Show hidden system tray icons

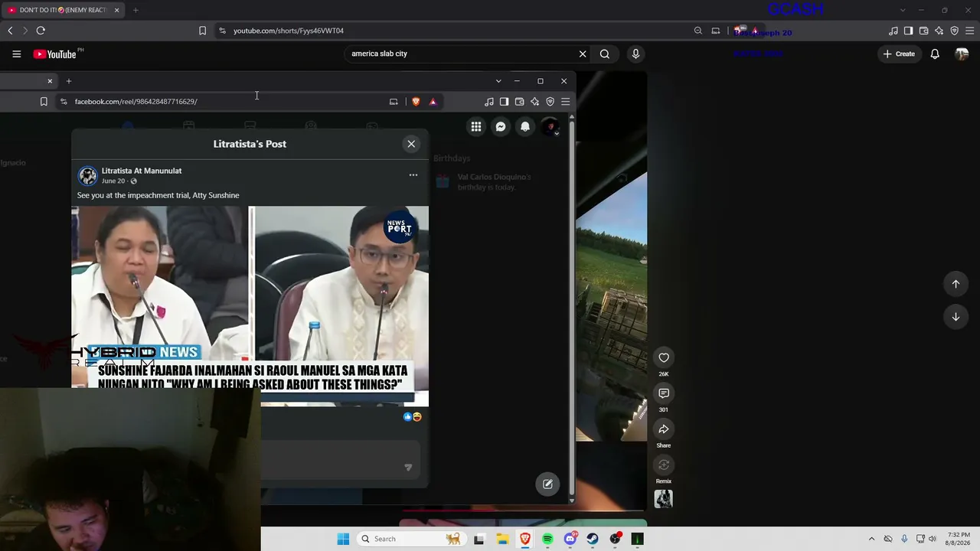pyautogui.click(x=871, y=539)
